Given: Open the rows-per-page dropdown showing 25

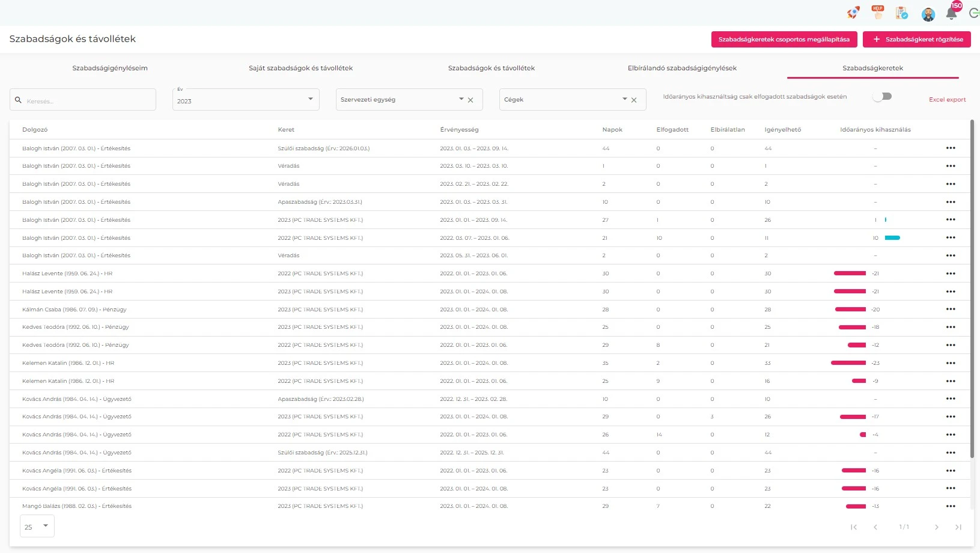Looking at the screenshot, I should [x=37, y=527].
